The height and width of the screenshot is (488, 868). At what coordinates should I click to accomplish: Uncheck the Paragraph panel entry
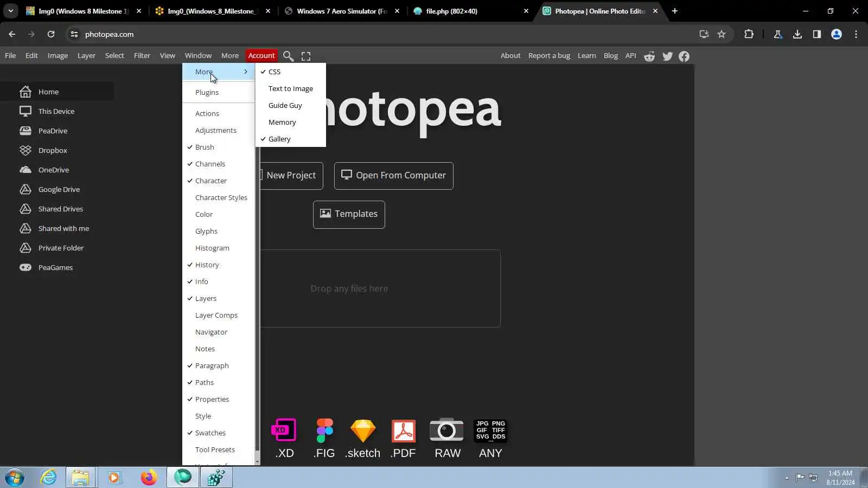pos(219,365)
